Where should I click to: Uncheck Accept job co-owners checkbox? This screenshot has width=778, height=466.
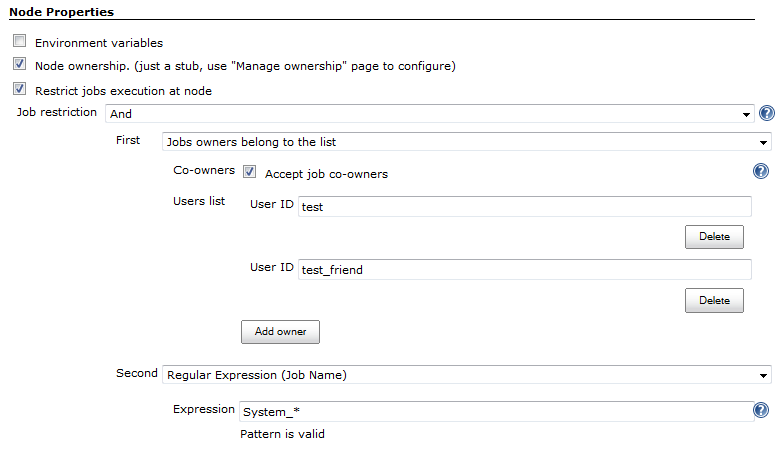249,172
